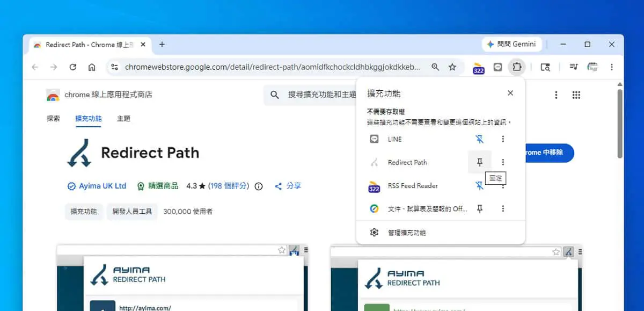Click the Ask Gemini button
Image resolution: width=644 pixels, height=311 pixels.
(511, 44)
